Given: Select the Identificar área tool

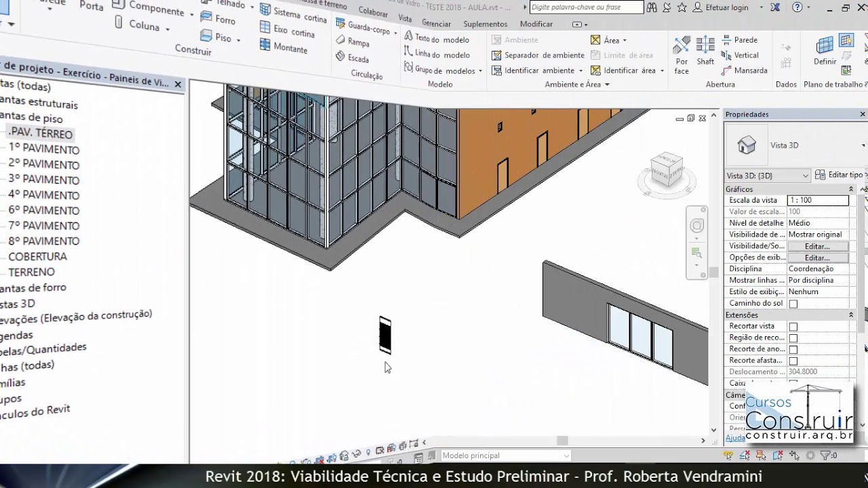Looking at the screenshot, I should click(x=623, y=70).
